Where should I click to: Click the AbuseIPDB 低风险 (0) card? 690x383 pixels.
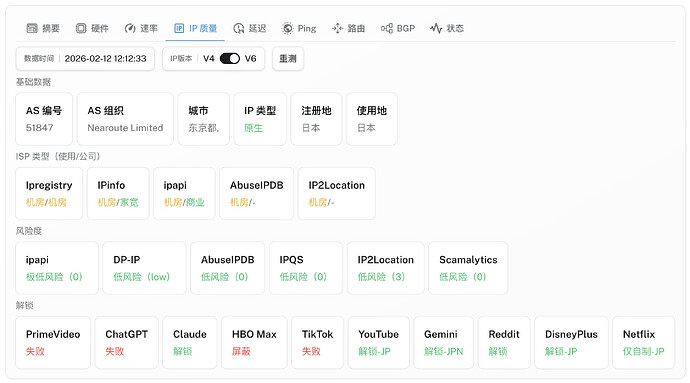[x=228, y=268]
